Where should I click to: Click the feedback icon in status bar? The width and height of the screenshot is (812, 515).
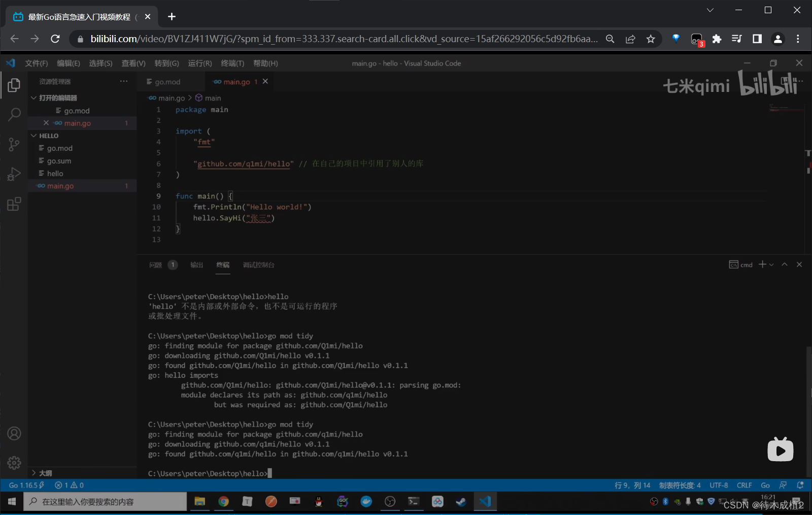click(x=783, y=485)
